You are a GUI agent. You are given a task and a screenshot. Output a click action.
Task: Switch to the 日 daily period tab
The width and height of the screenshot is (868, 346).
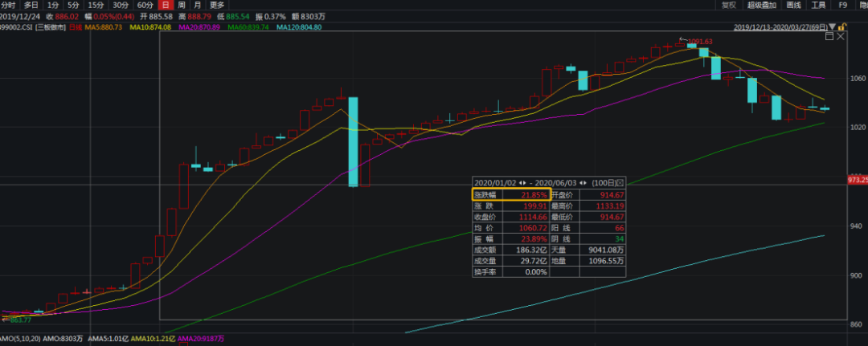coord(165,5)
